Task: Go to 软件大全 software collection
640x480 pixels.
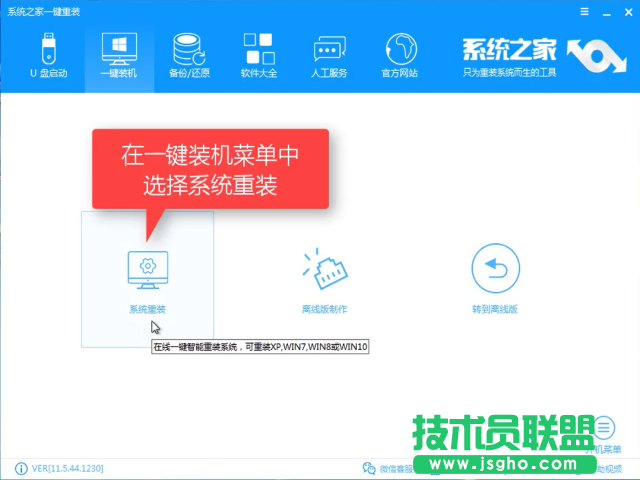Action: (x=258, y=56)
